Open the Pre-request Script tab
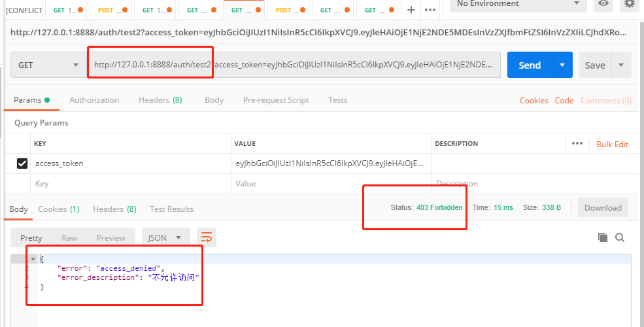The image size is (644, 327). pos(276,100)
